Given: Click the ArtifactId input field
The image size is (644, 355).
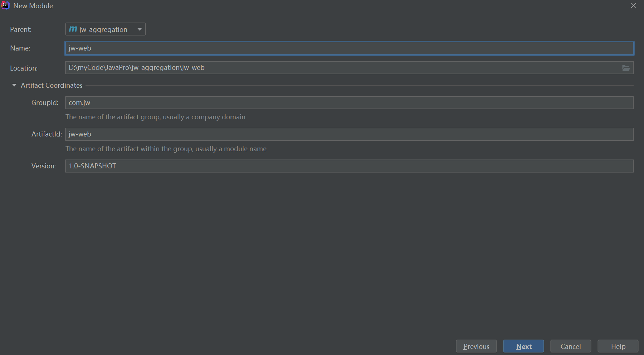Looking at the screenshot, I should 349,134.
